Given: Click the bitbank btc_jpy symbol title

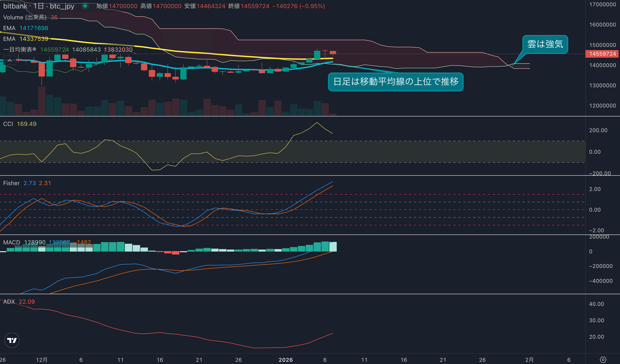Looking at the screenshot, I should point(39,6).
